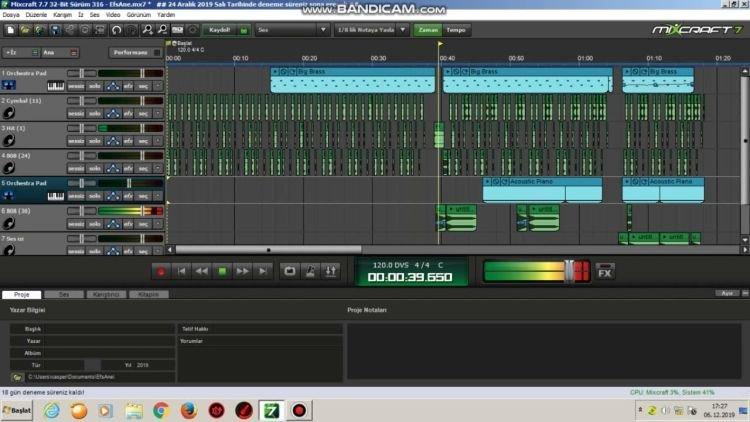This screenshot has width=750, height=422.
Task: Select the instrument image of 1 Orchestra Pad
Action: 9,86
